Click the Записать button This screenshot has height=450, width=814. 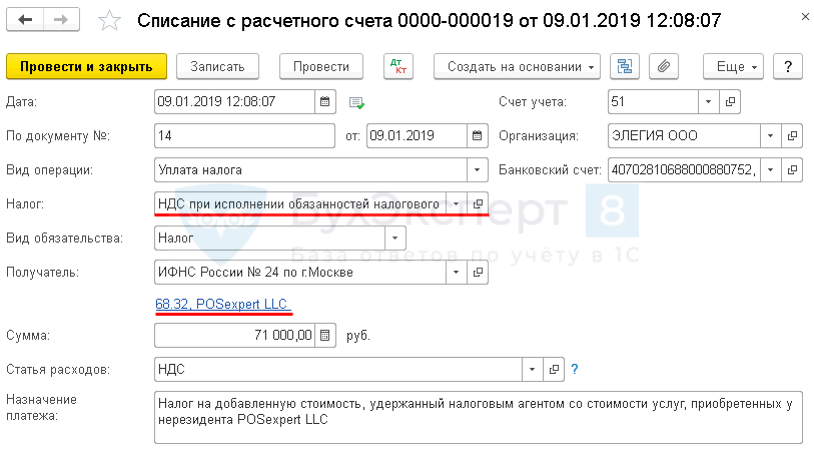[218, 66]
